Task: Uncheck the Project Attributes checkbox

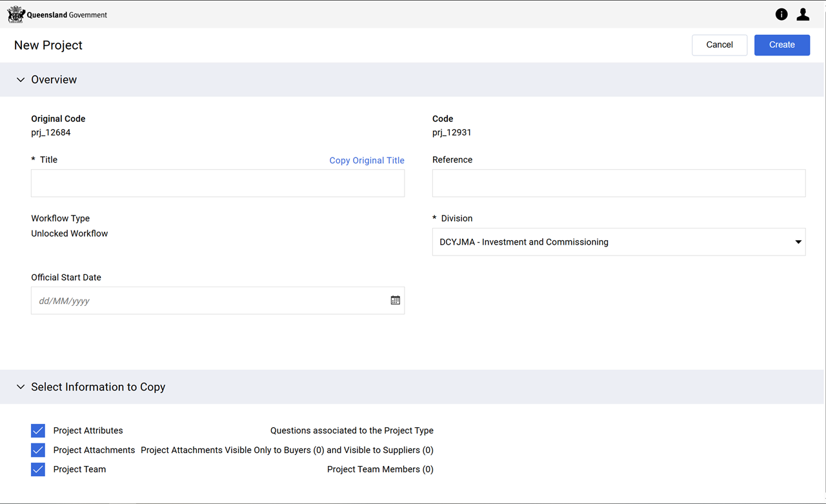Action: [x=38, y=430]
